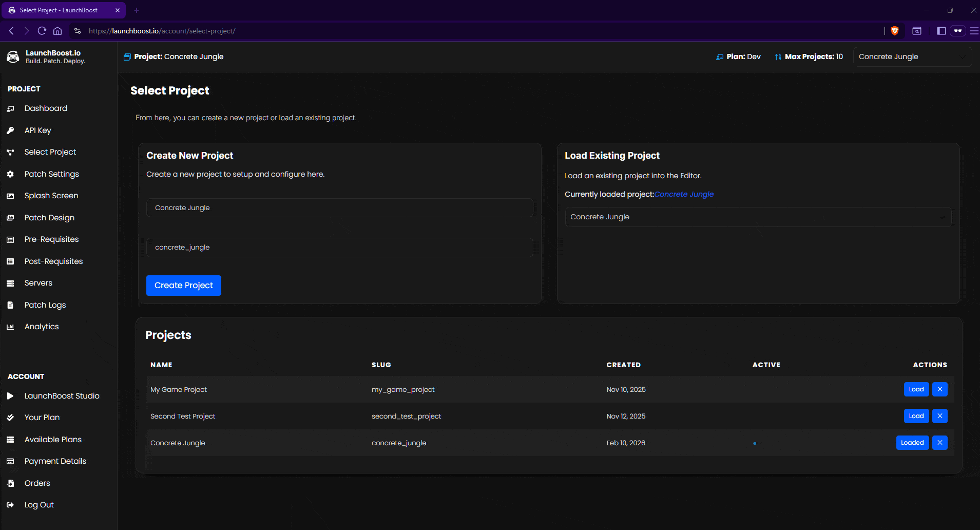980x530 pixels.
Task: Click the Servers sidebar icon
Action: coord(10,283)
